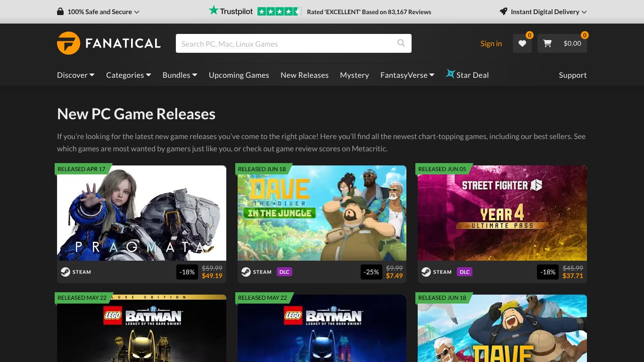Click the Steam icon on Street Fighter 6 card

[x=426, y=272]
